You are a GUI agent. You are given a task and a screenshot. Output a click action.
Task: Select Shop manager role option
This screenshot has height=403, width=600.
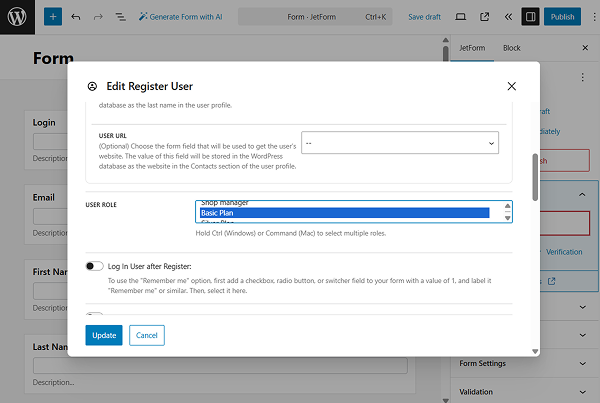point(344,204)
